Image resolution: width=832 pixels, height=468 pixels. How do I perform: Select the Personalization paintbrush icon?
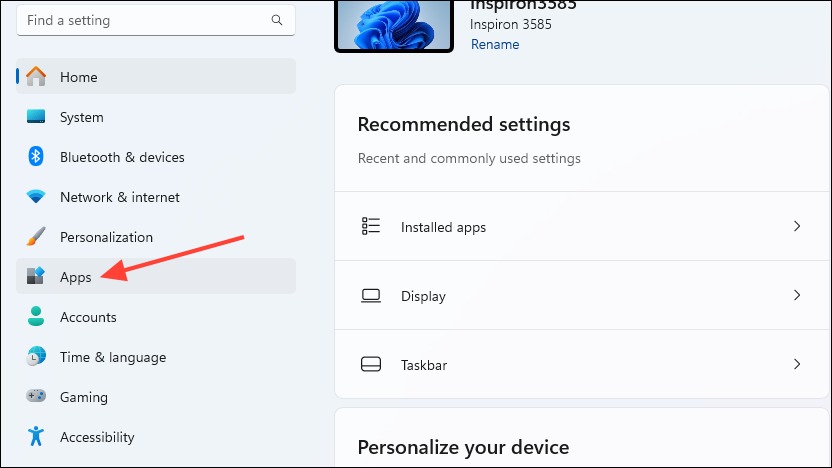36,236
